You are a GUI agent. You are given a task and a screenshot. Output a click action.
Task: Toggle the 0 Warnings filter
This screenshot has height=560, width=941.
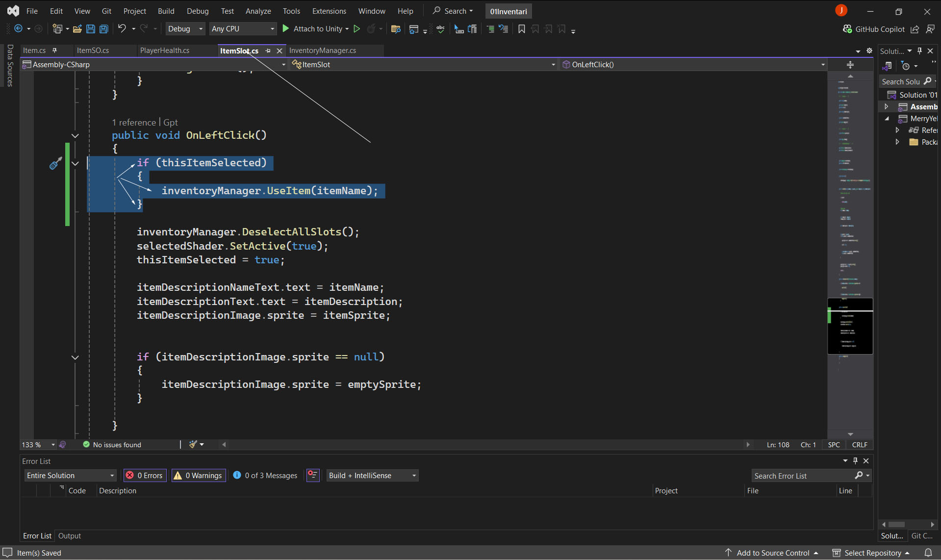point(199,475)
